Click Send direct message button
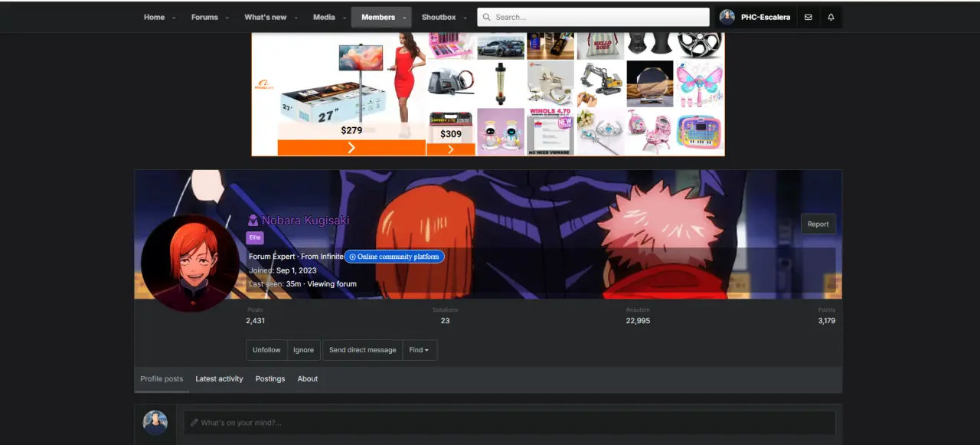This screenshot has height=445, width=980. point(363,350)
